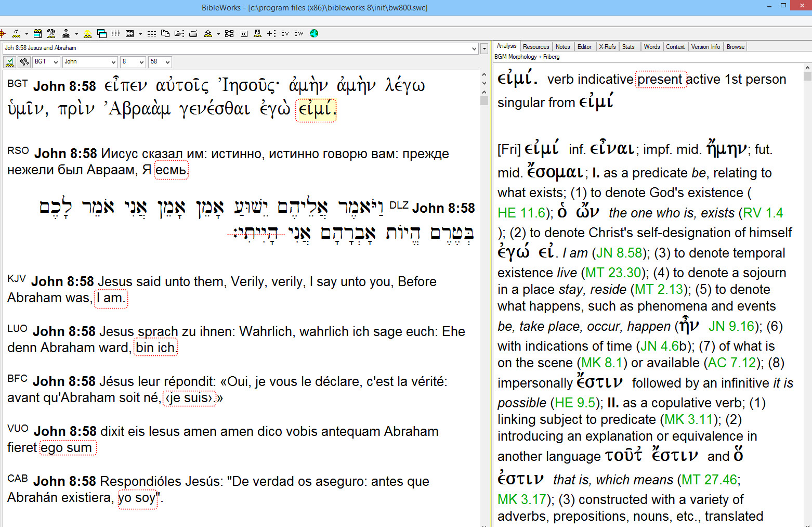
Task: Click the boxed alpha letter icon
Action: (244, 34)
